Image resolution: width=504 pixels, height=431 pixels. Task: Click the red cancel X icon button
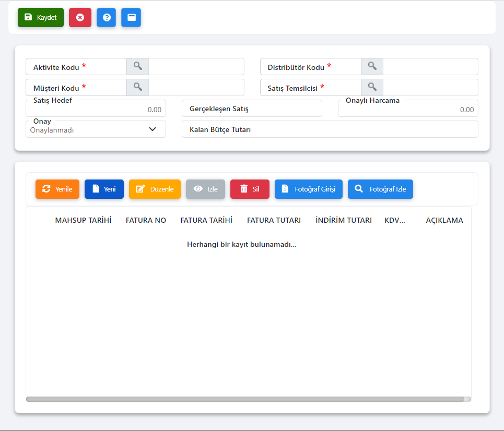[x=80, y=17]
